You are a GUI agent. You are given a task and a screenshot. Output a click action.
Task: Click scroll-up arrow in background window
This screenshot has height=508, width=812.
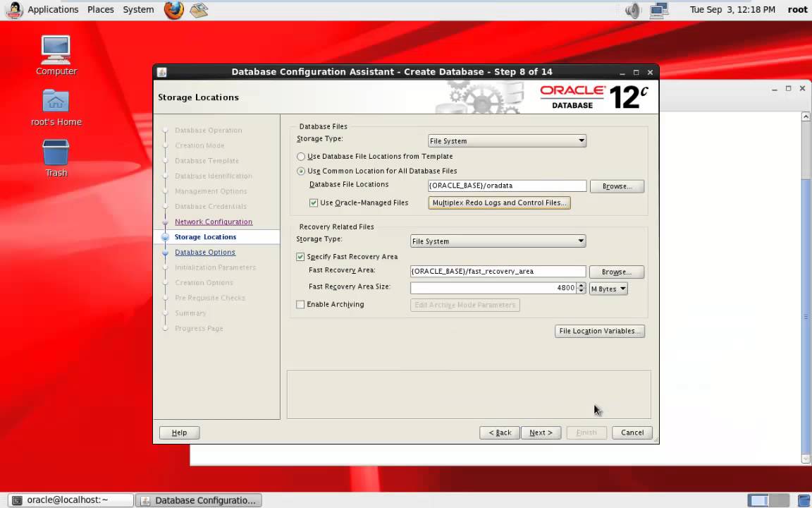tap(805, 116)
